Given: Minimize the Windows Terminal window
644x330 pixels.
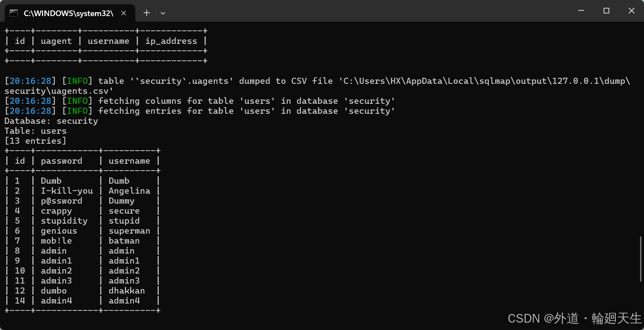Looking at the screenshot, I should point(581,11).
